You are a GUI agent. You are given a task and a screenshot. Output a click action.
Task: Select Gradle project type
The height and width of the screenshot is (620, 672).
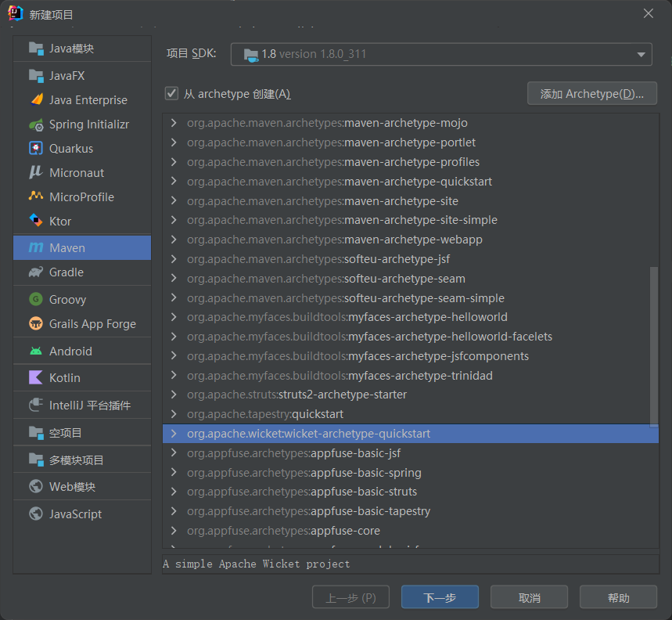tap(82, 272)
